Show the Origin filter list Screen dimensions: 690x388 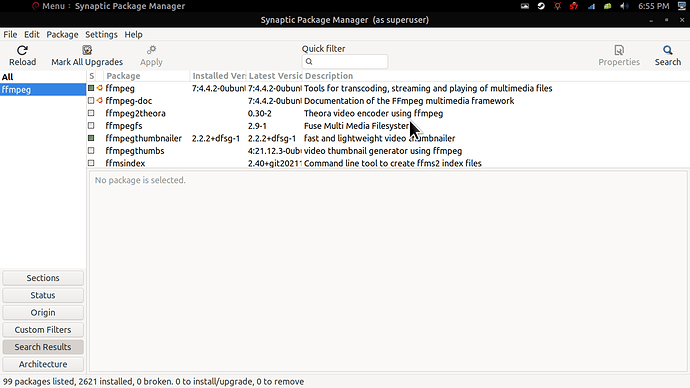43,312
